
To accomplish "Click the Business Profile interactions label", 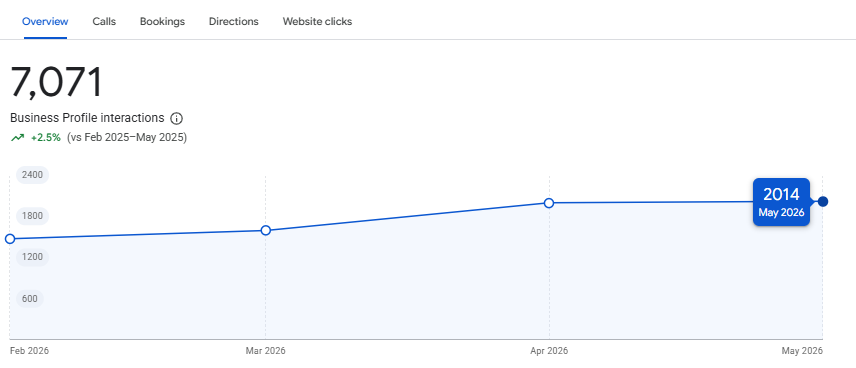I will (x=87, y=118).
